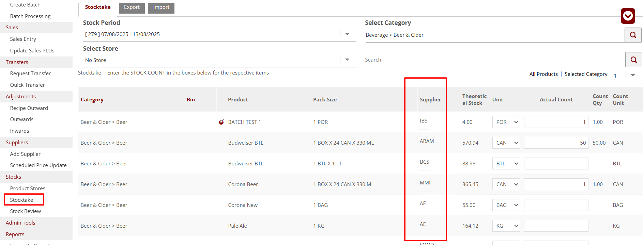Click the product Search text field

(x=494, y=60)
